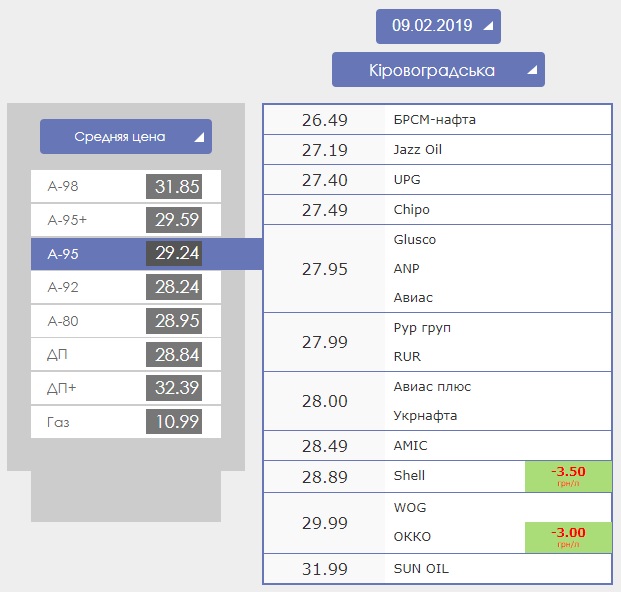
Task: Click the Glusco station name
Action: [x=415, y=240]
